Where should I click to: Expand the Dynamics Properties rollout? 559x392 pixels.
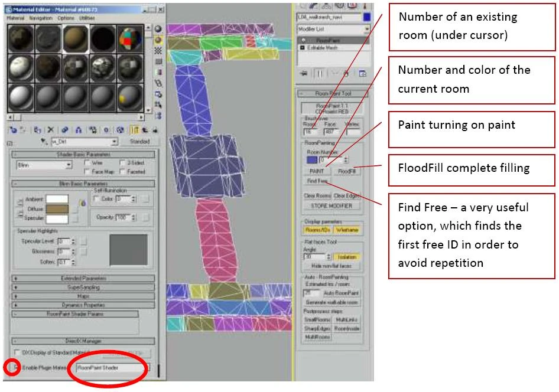click(x=83, y=305)
